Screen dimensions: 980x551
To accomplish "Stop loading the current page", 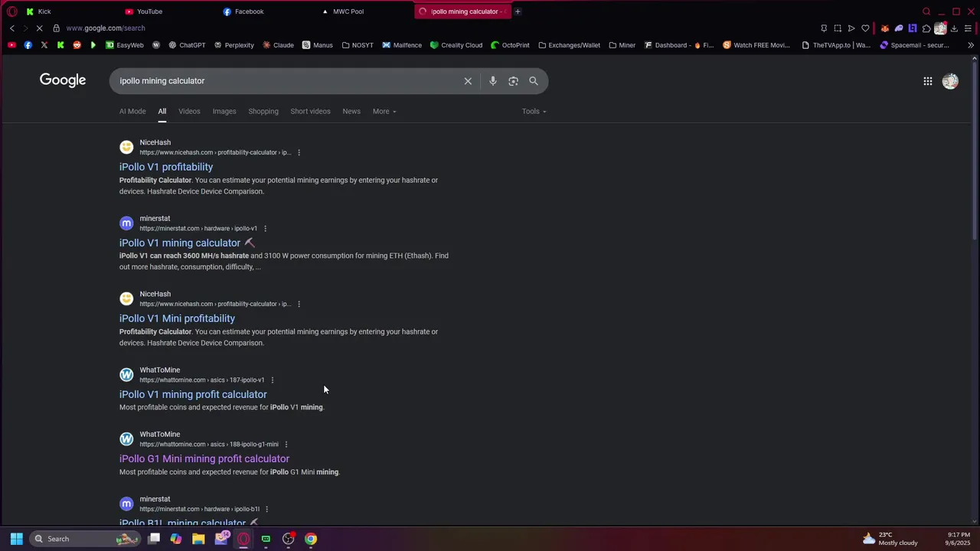I will click(39, 28).
